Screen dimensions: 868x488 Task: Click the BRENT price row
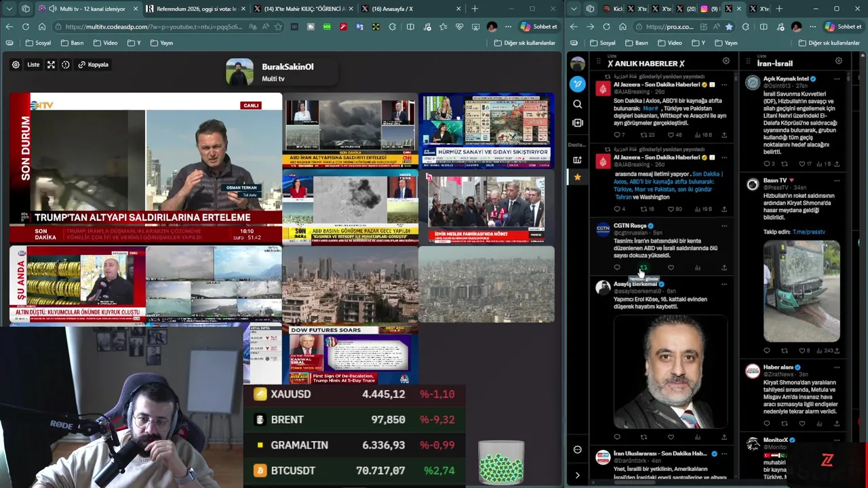[354, 420]
